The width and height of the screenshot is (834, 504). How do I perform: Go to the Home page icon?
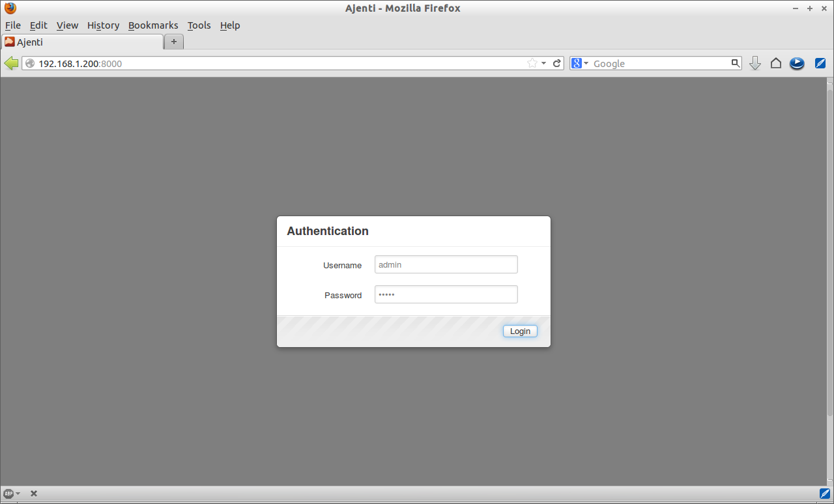coord(776,63)
